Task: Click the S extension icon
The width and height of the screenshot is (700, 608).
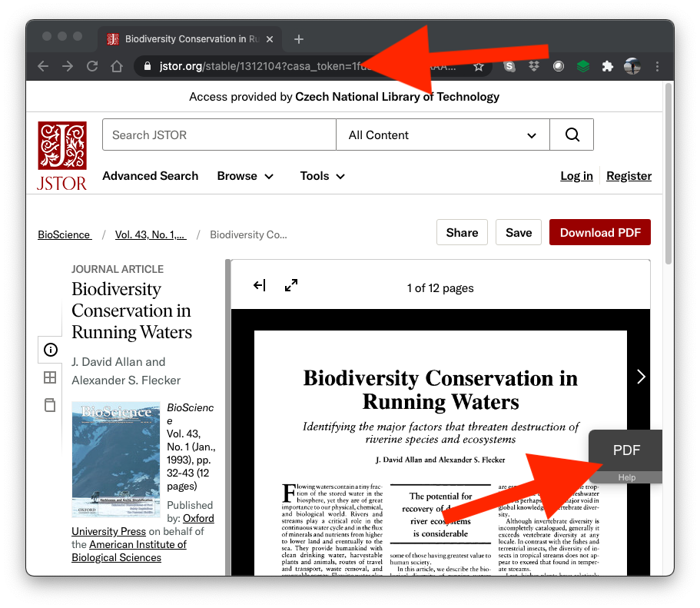Action: (x=509, y=67)
